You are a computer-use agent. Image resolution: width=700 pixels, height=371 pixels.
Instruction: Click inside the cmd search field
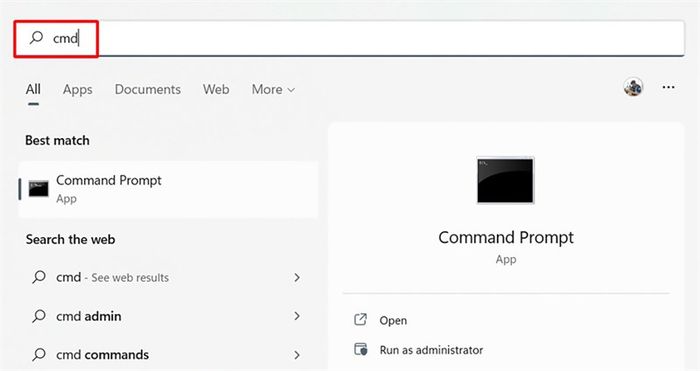point(349,38)
